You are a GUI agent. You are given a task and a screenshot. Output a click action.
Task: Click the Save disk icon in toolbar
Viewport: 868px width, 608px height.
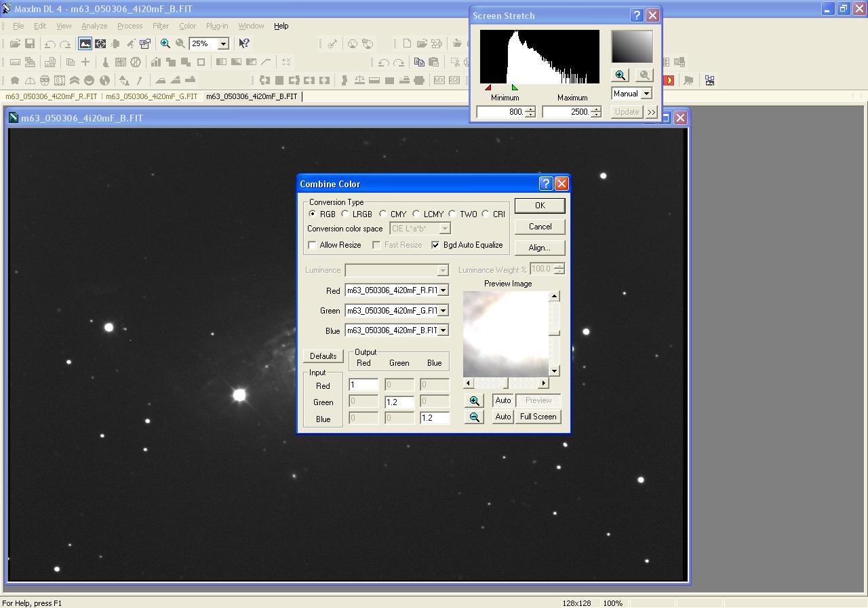point(30,43)
